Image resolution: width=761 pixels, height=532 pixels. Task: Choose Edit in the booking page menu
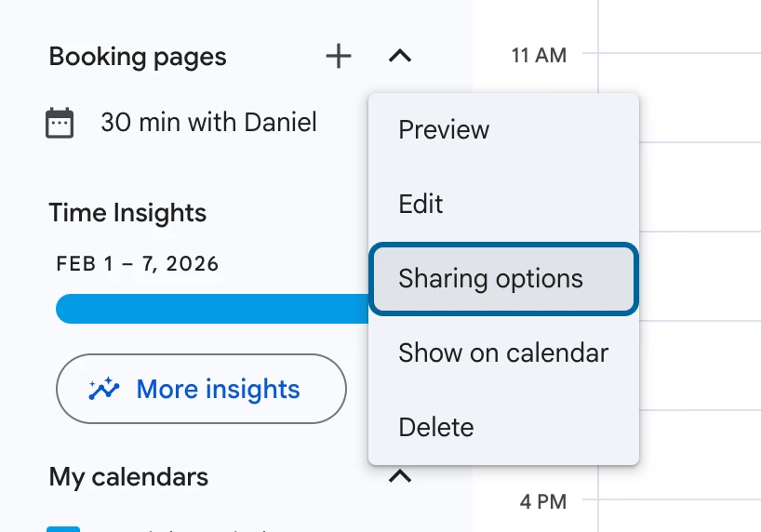point(504,205)
